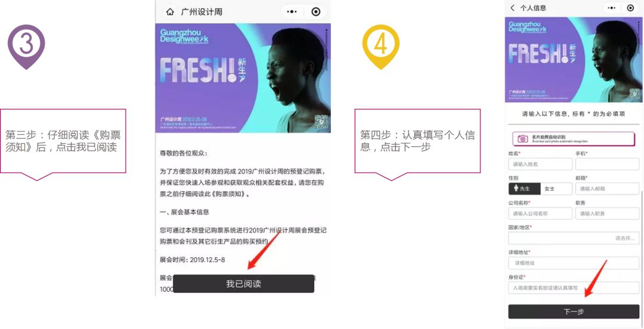Click the home icon beside 广州设计周
The height and width of the screenshot is (329, 644).
coord(170,12)
